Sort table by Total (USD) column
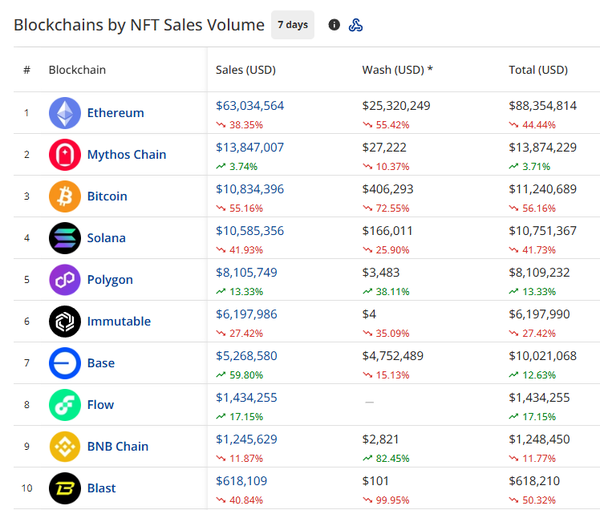 click(x=538, y=70)
